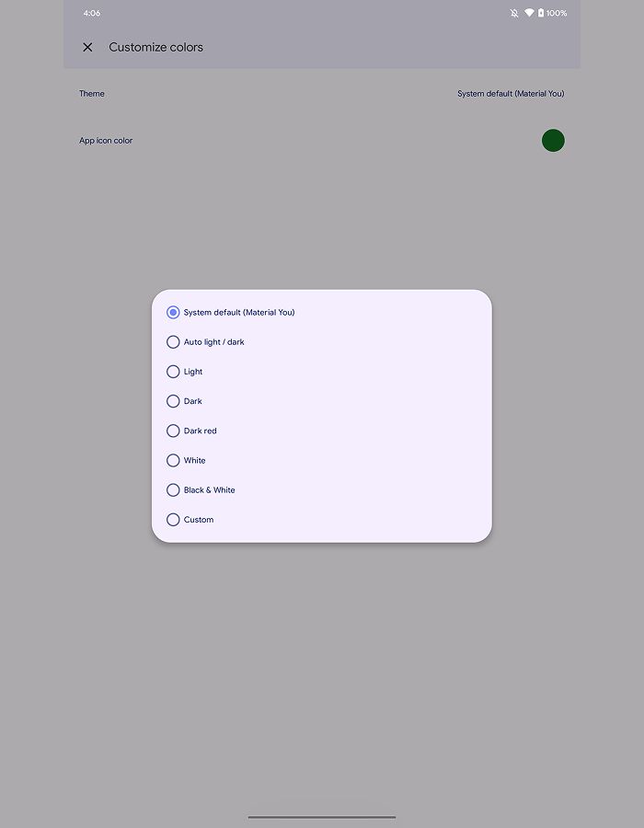
Task: Click the battery icon in status bar
Action: click(541, 13)
